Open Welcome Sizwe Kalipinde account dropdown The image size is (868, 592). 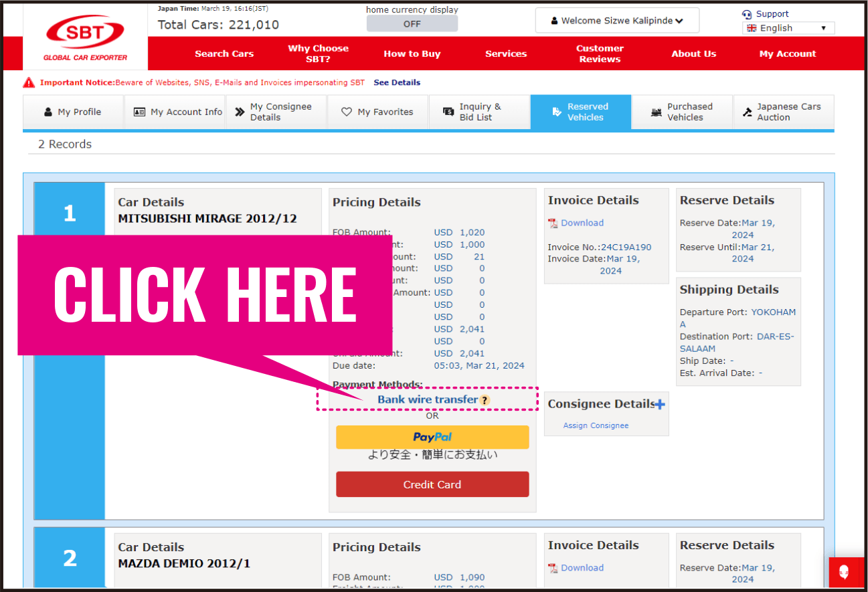click(617, 21)
